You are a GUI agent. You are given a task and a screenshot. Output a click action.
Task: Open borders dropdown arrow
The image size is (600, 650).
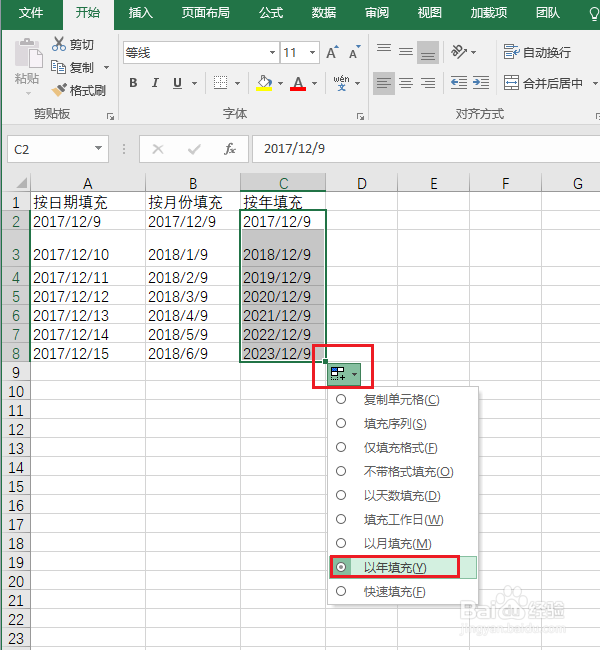pos(237,83)
